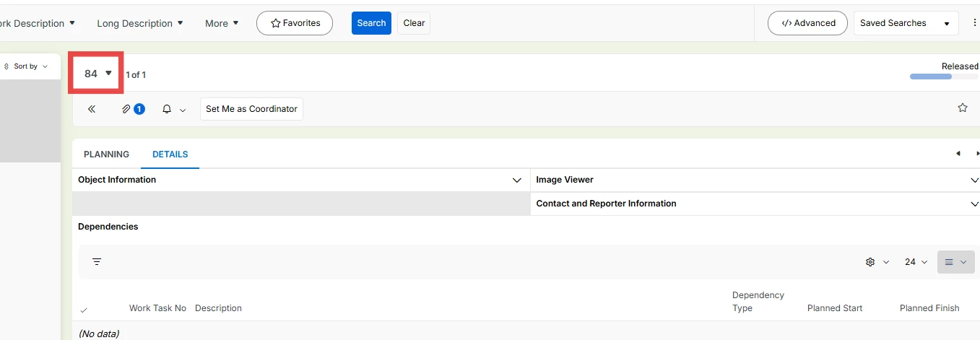Click the Released status progress bar

930,76
